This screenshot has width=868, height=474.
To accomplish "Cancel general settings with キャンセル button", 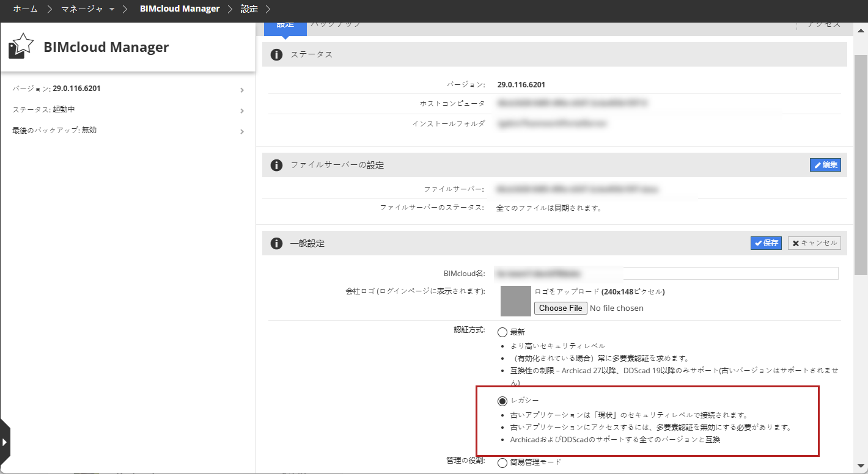I will (814, 243).
